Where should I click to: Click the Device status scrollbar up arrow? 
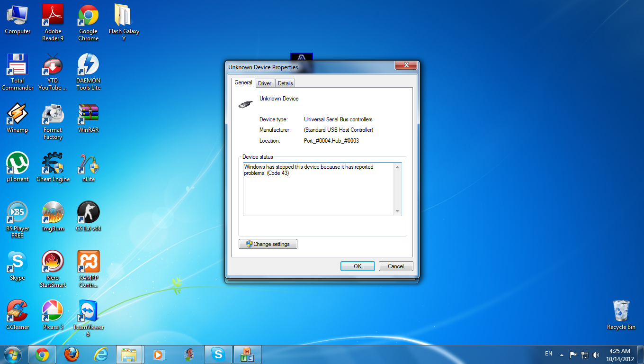397,167
